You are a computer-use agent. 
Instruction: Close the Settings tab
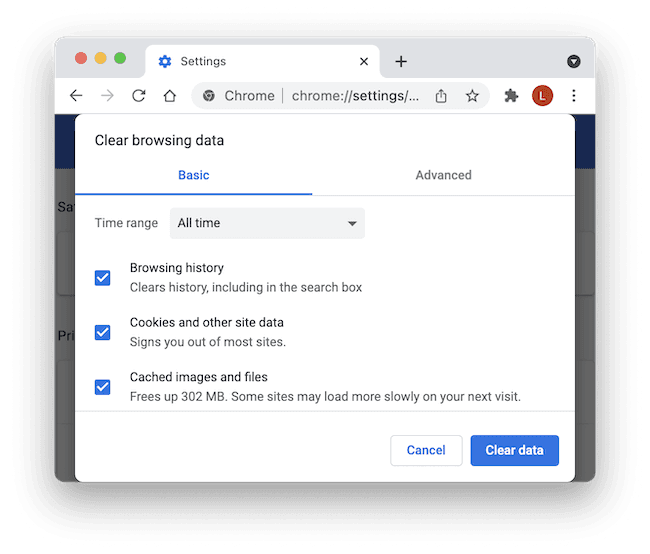[364, 61]
